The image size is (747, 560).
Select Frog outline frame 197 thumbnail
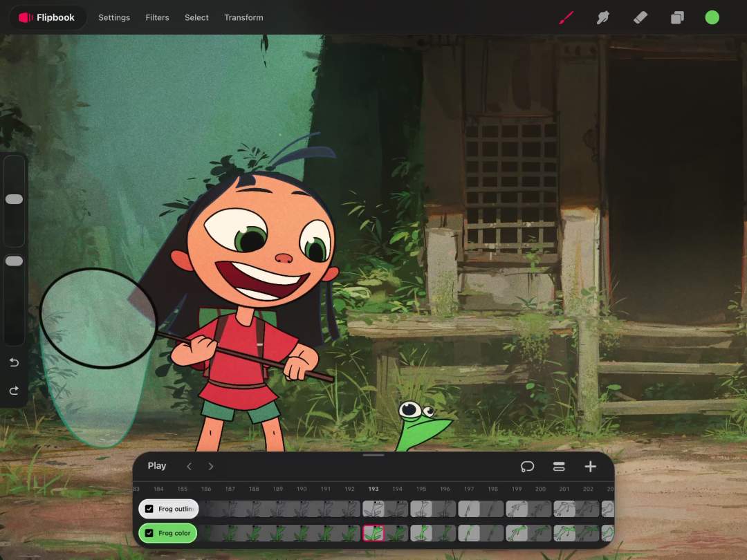(469, 509)
